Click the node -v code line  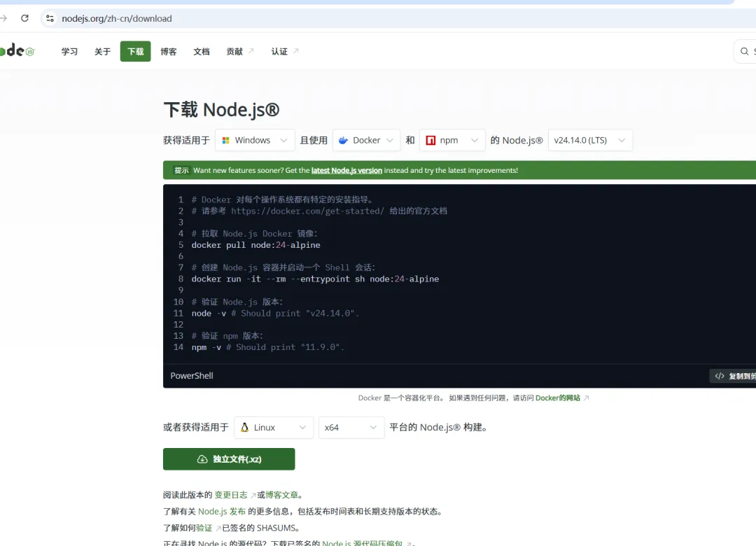(275, 313)
